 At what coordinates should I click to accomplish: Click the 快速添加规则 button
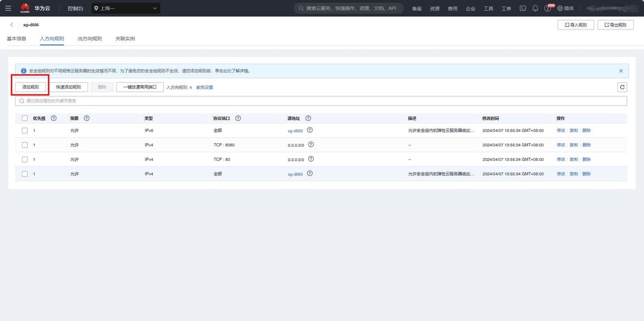68,87
